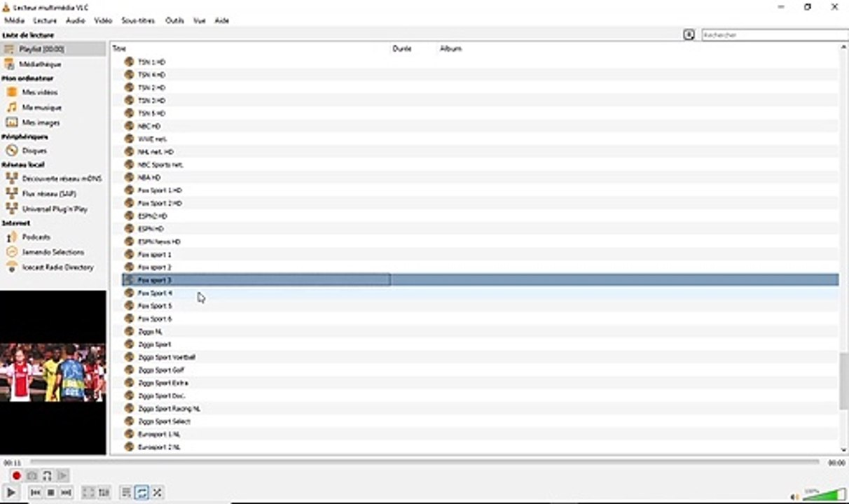Toggle fullscreen video mode
The image size is (849, 504).
point(88,493)
